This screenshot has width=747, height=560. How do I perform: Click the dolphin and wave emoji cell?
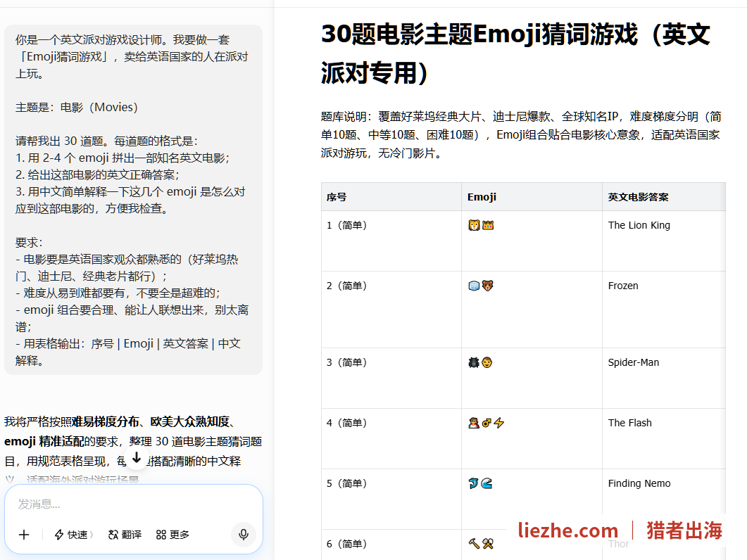(x=532, y=499)
